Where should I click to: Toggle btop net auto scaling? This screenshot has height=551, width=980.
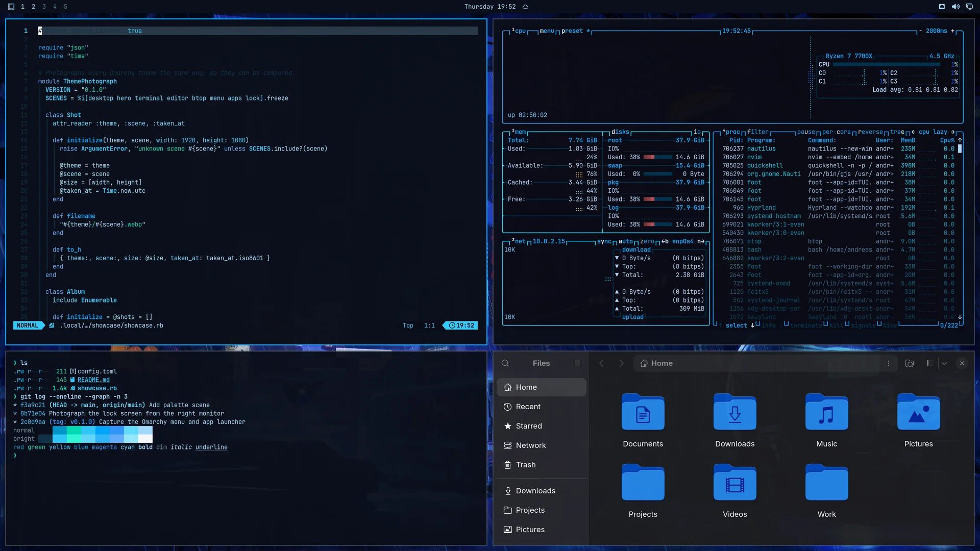626,242
